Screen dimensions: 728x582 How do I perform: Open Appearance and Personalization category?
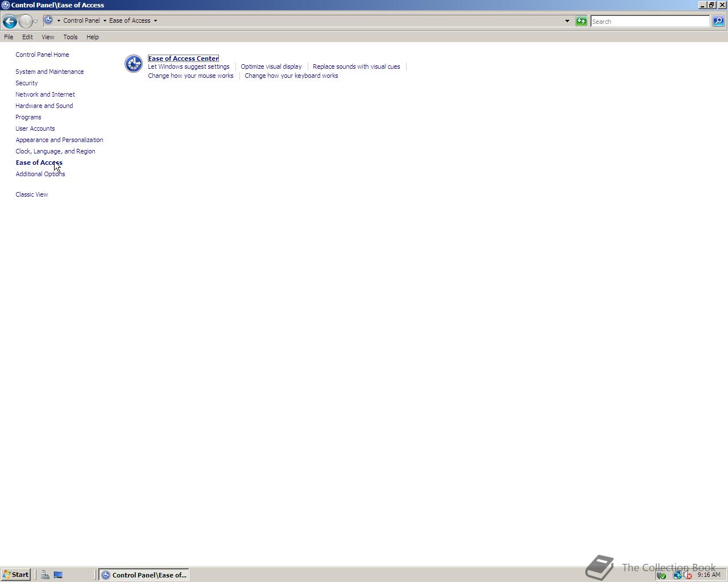[x=59, y=140]
